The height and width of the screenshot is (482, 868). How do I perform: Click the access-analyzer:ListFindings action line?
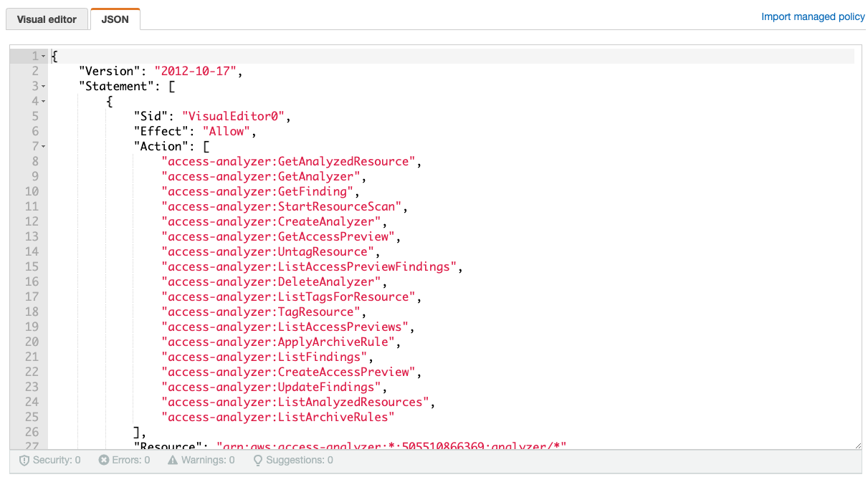tap(264, 357)
